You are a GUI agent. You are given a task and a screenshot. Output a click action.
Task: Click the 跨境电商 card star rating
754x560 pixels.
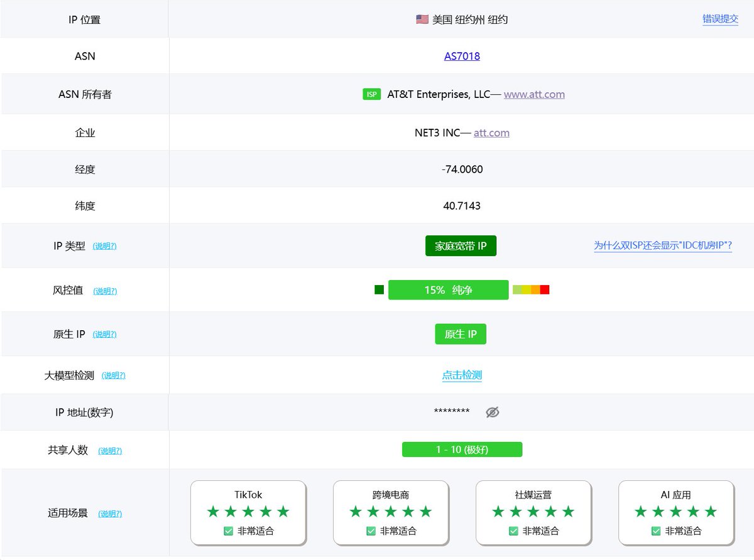click(x=391, y=512)
